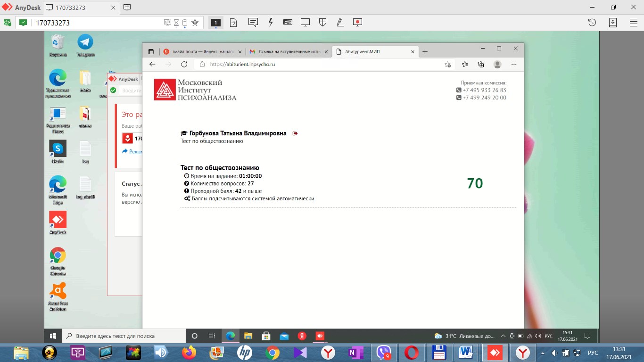Start session recording with the red-dot icon
The width and height of the screenshot is (644, 362).
(x=357, y=22)
